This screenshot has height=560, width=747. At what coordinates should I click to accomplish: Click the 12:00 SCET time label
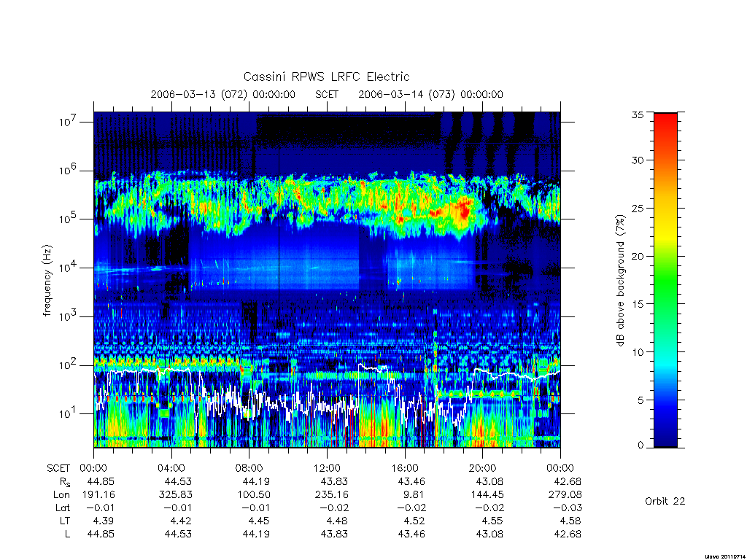(x=327, y=468)
